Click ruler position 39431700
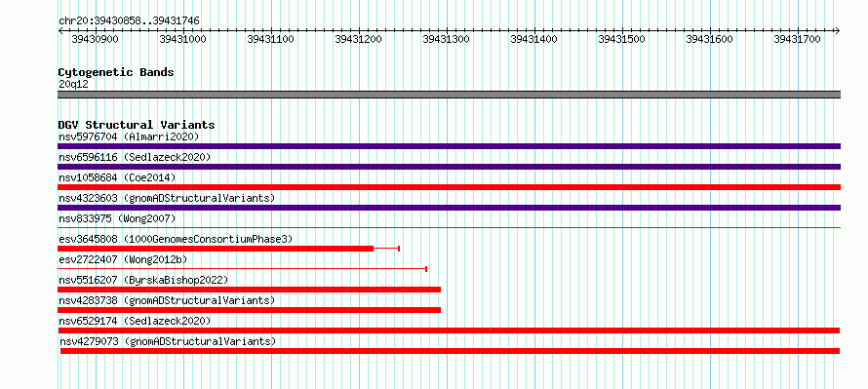The image size is (868, 389). [x=797, y=39]
